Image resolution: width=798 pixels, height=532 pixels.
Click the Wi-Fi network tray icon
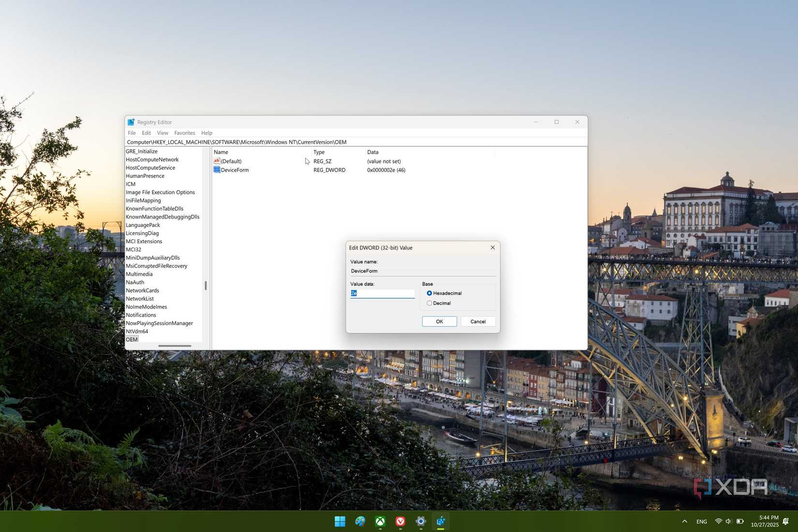click(x=719, y=521)
